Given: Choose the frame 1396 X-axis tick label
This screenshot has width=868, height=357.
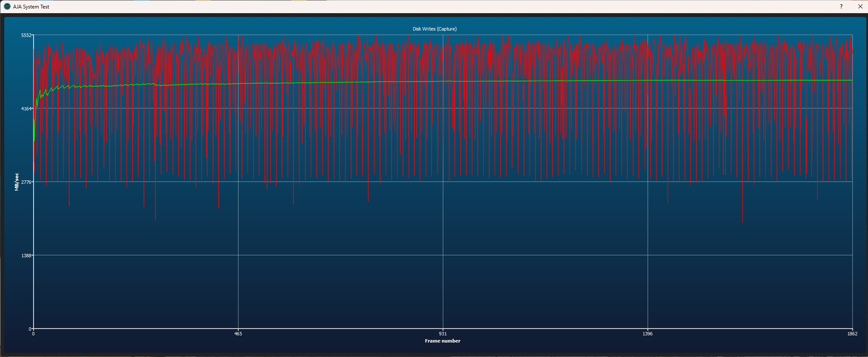Looking at the screenshot, I should click(x=648, y=334).
